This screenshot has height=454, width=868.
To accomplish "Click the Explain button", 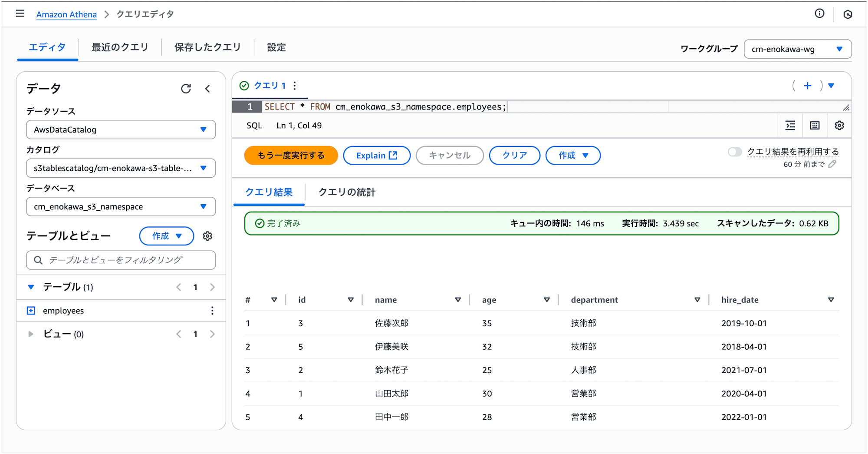I will click(377, 156).
